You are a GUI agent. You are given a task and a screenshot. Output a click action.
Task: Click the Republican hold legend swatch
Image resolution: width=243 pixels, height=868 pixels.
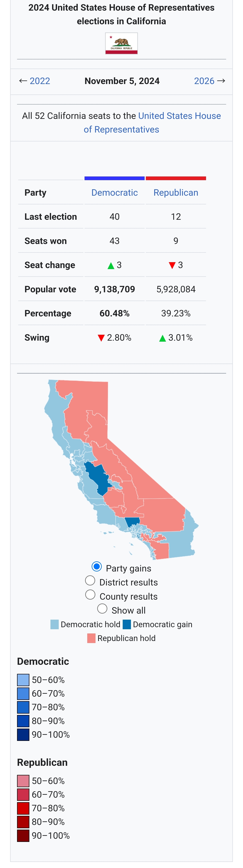click(x=91, y=638)
